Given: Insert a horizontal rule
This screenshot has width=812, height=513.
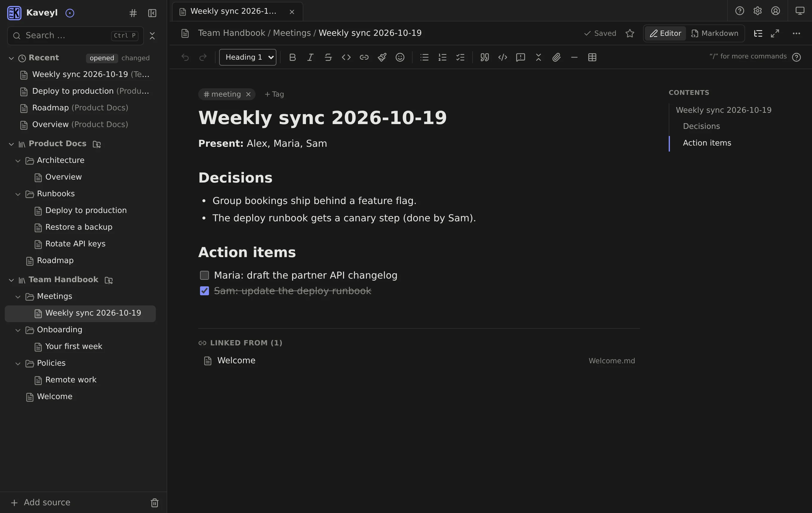Looking at the screenshot, I should 574,57.
